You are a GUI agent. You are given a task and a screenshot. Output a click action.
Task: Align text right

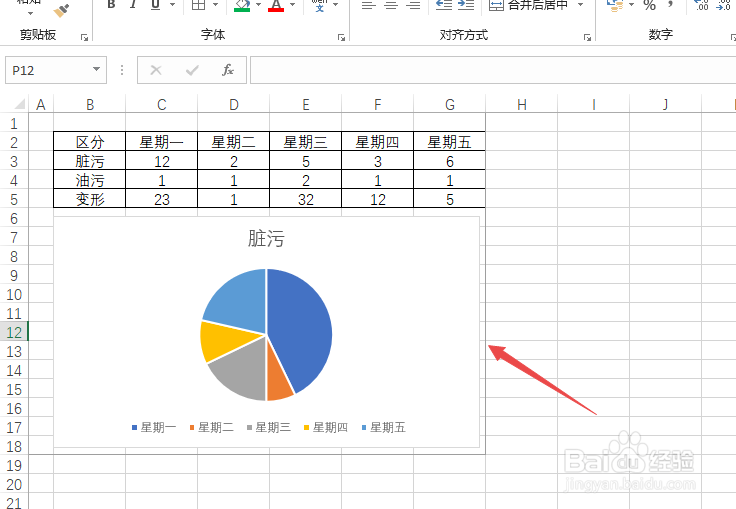413,5
